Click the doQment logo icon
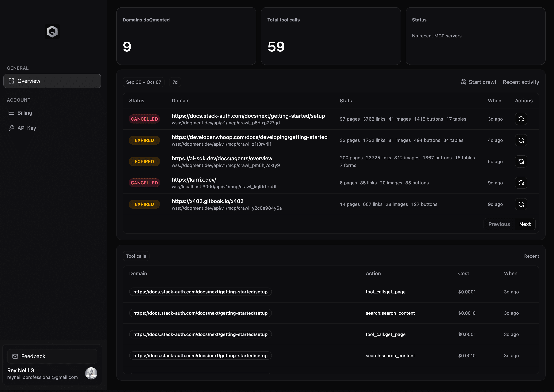554x392 pixels. [52, 31]
